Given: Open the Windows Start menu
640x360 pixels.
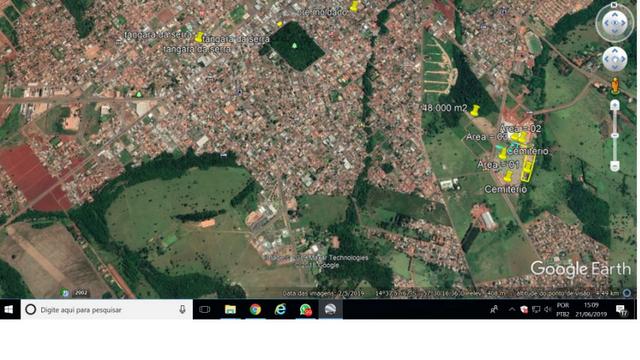Looking at the screenshot, I should coord(8,310).
